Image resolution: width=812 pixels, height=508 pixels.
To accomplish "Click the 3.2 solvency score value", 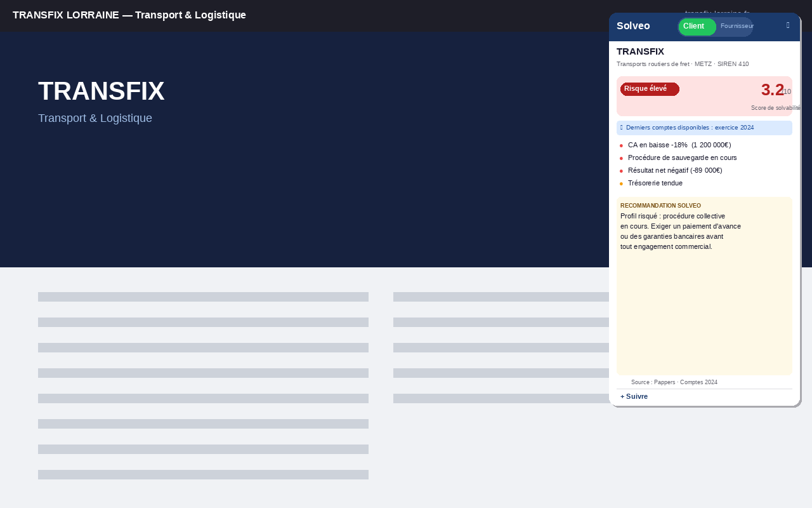I will [773, 90].
